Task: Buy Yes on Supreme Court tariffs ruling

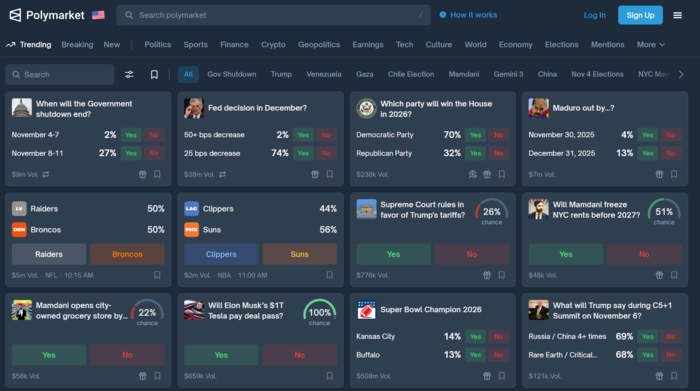Action: click(x=393, y=254)
